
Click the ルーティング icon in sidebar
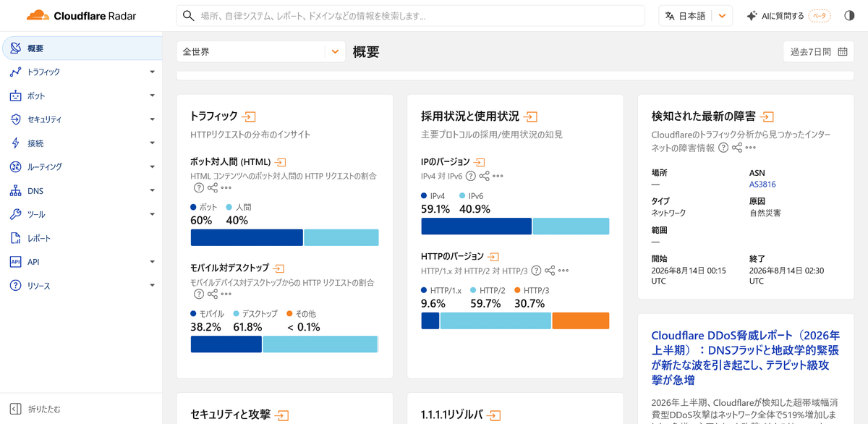(x=15, y=167)
